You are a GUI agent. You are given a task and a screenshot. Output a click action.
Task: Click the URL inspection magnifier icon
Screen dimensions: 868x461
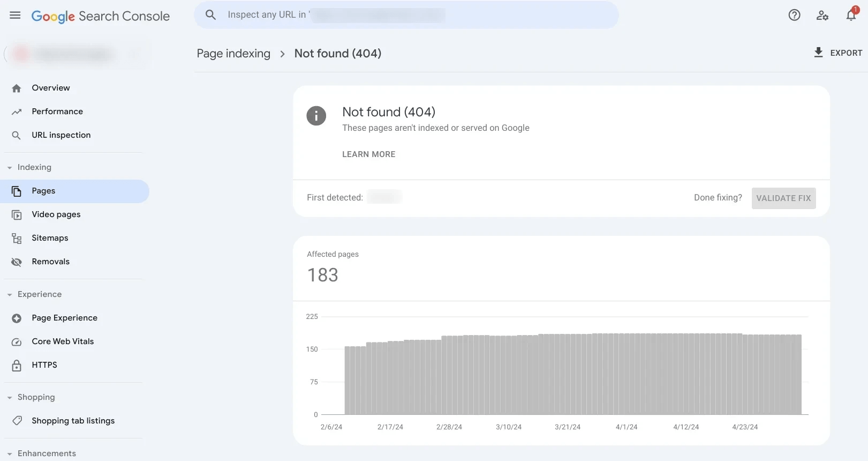coord(17,135)
